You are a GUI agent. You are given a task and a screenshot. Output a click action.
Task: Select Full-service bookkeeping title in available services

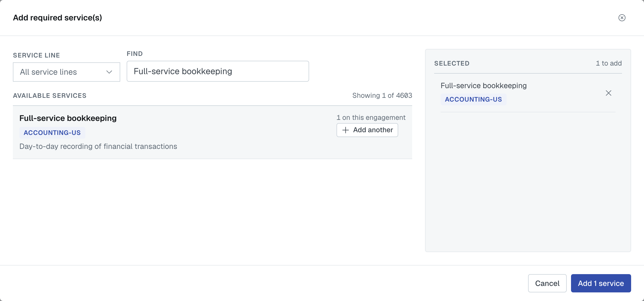(x=68, y=118)
